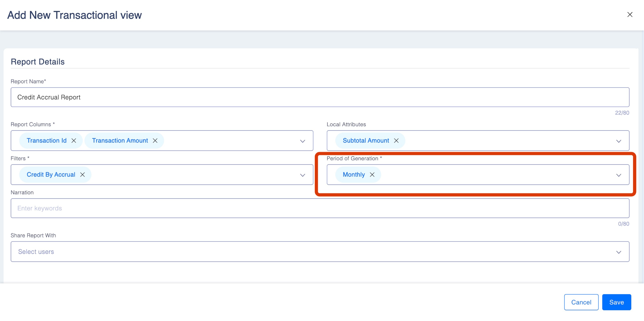Open the Share Report With dropdown
This screenshot has width=644, height=321.
618,252
